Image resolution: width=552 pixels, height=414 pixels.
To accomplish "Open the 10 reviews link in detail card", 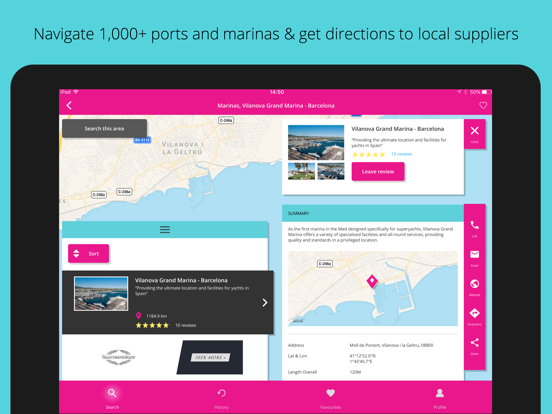I will pyautogui.click(x=402, y=154).
